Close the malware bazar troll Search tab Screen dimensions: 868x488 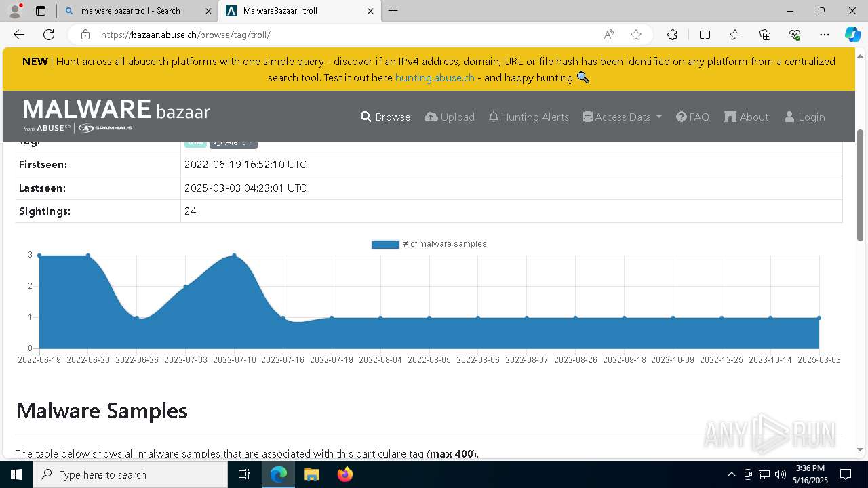[x=208, y=11]
